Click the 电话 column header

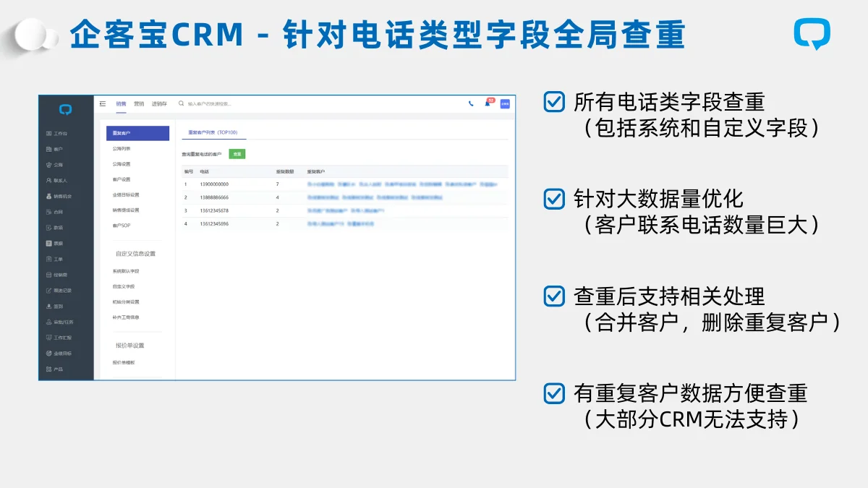[205, 171]
